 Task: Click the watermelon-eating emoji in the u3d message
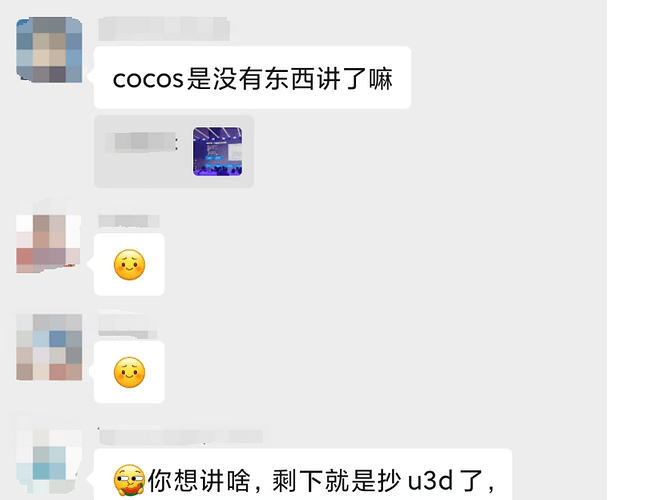[129, 480]
